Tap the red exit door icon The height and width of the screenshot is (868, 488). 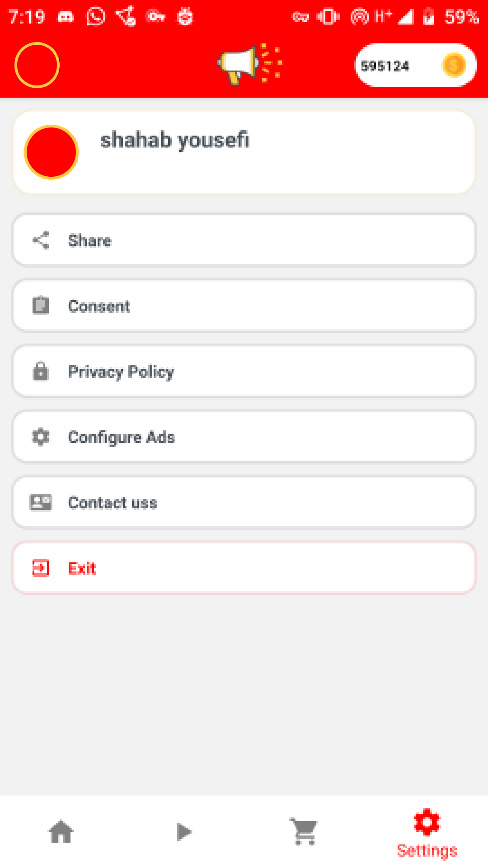pyautogui.click(x=41, y=568)
